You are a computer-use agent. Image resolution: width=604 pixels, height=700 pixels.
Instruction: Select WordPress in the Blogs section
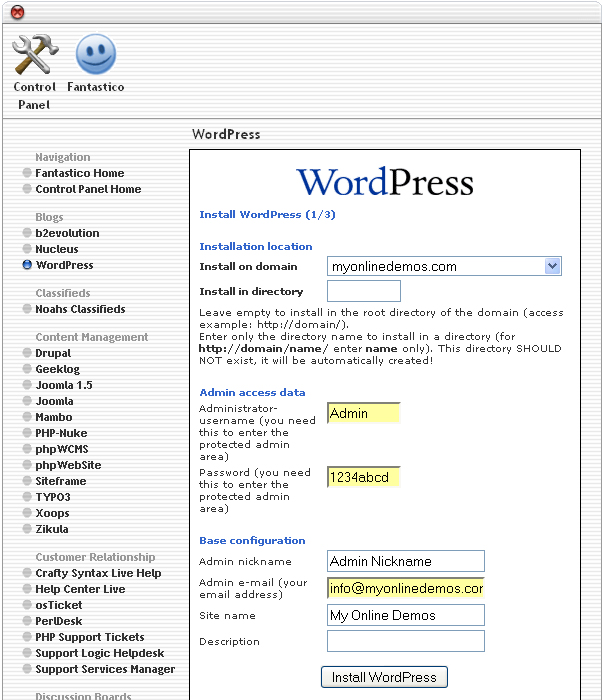point(65,265)
